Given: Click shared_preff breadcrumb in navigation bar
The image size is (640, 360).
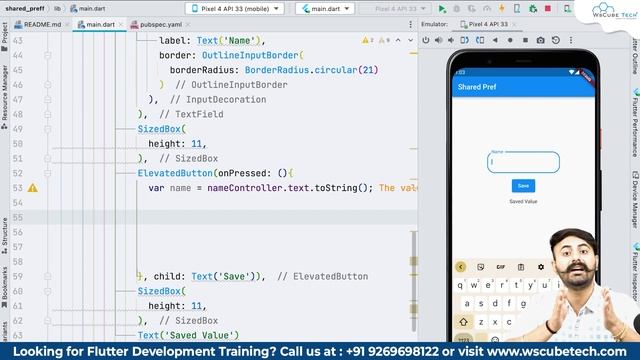Looking at the screenshot, I should click(24, 8).
